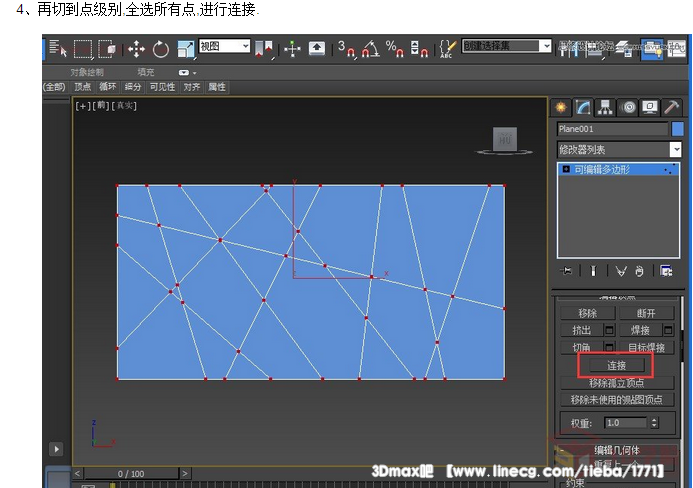Open the settings box beside 切角
Image resolution: width=693 pixels, height=488 pixels.
tap(609, 347)
